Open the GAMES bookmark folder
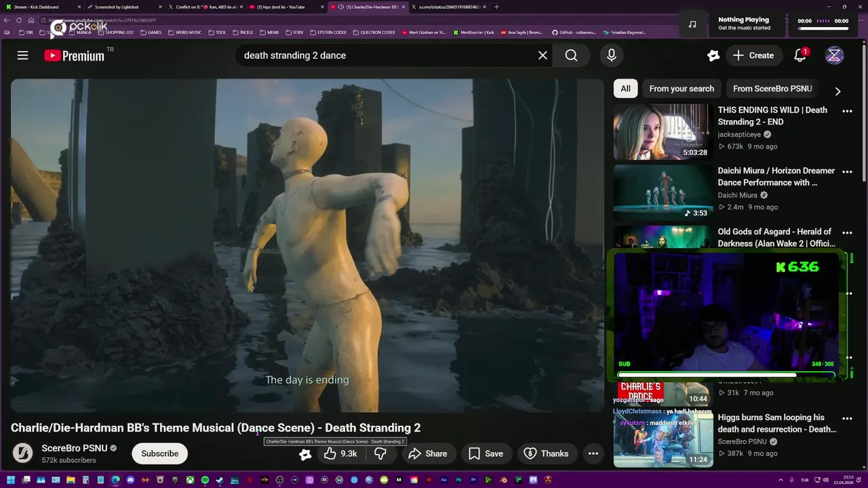Viewport: 868px width, 488px height. pos(151,33)
